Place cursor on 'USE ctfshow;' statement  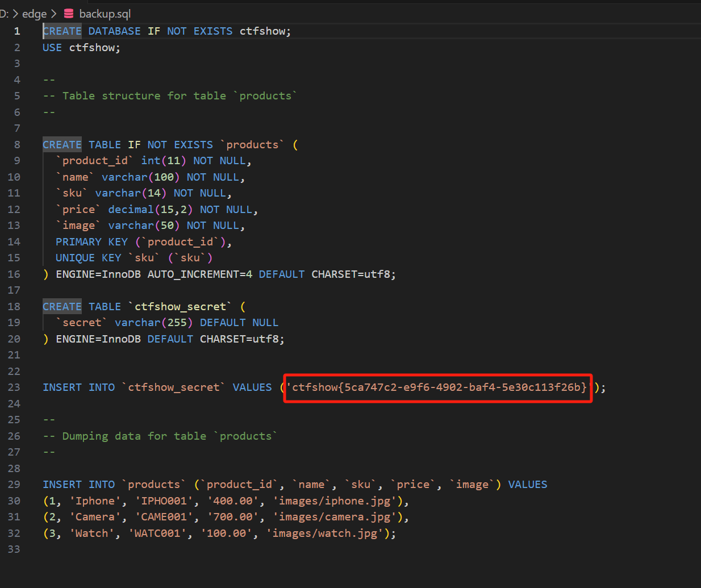click(x=81, y=48)
